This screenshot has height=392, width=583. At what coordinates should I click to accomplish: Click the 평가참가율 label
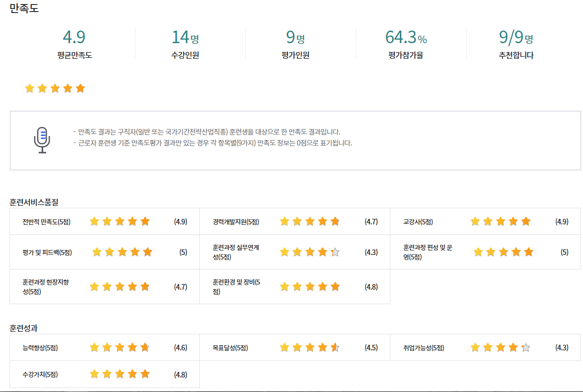[x=406, y=55]
